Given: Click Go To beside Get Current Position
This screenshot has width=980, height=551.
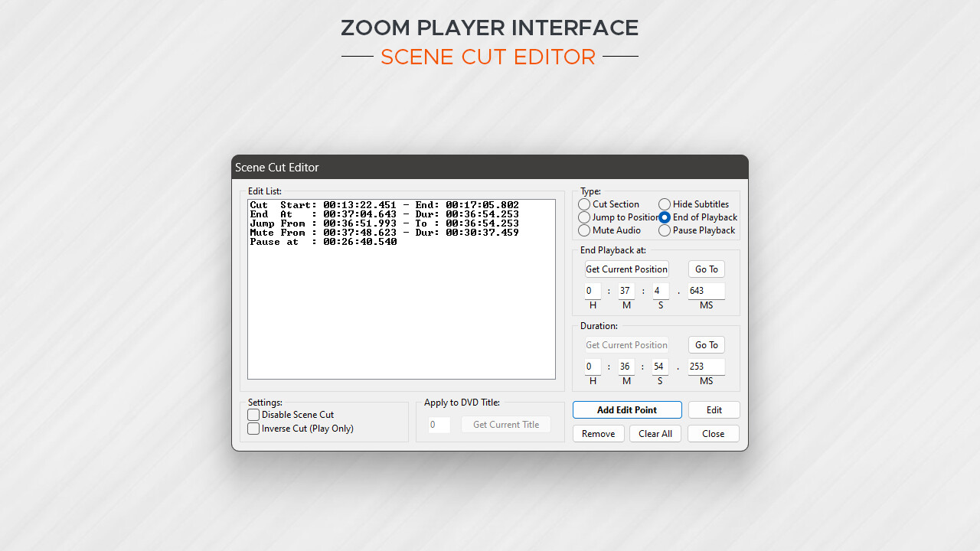Looking at the screenshot, I should pos(705,269).
